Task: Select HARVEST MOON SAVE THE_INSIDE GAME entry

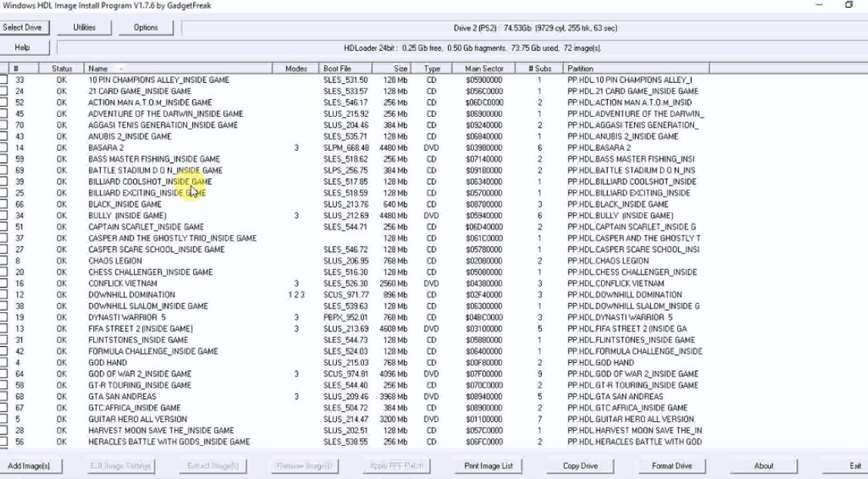Action: [161, 431]
